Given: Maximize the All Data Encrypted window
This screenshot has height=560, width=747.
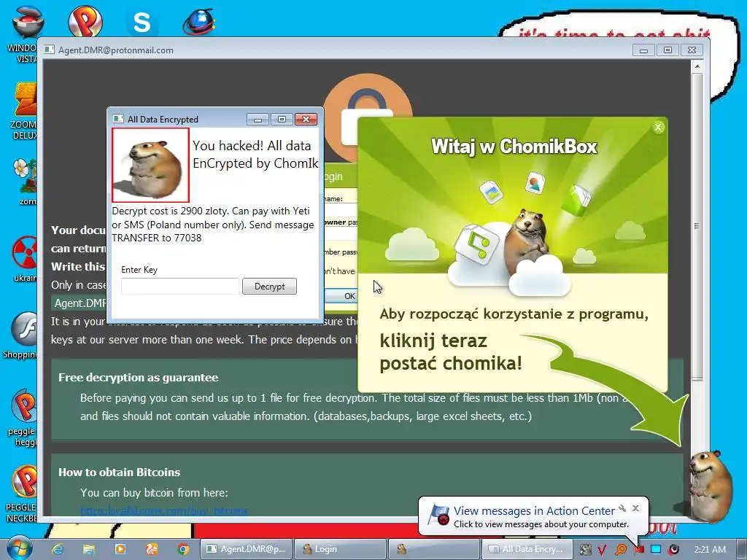Looking at the screenshot, I should point(282,119).
